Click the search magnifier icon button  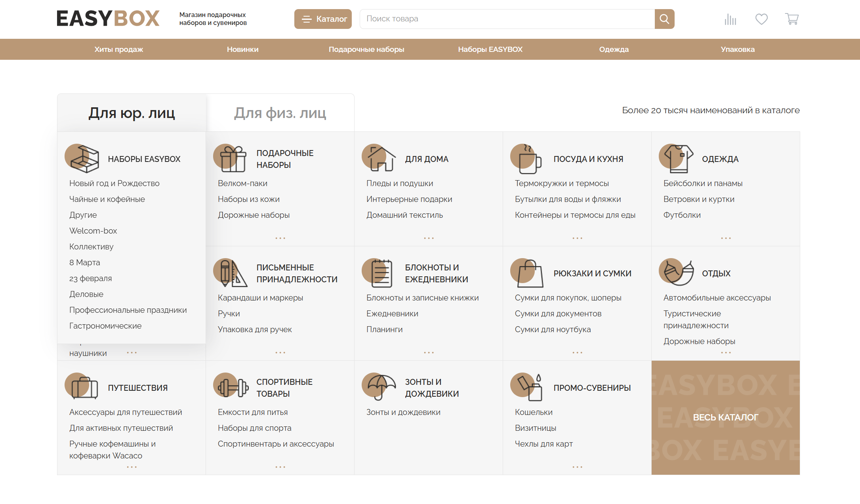(664, 19)
